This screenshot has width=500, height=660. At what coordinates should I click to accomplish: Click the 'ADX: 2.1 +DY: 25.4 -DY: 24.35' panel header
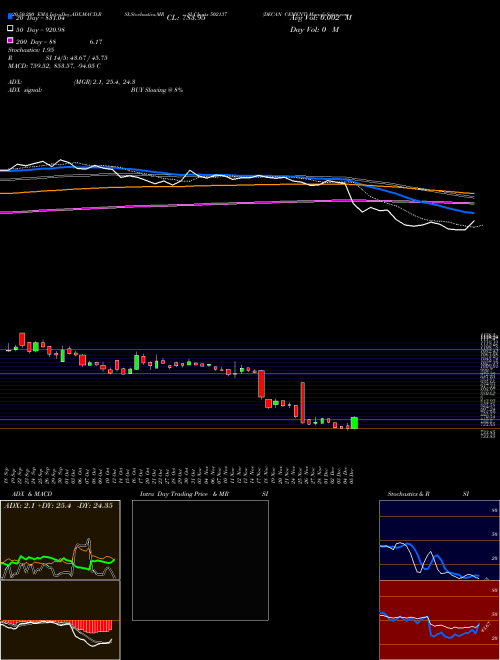click(58, 506)
